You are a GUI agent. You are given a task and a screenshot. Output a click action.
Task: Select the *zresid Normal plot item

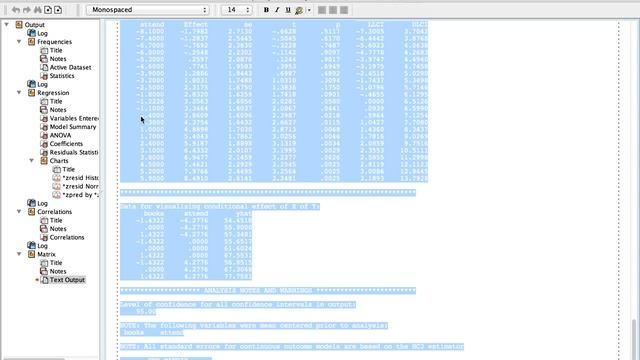80,187
